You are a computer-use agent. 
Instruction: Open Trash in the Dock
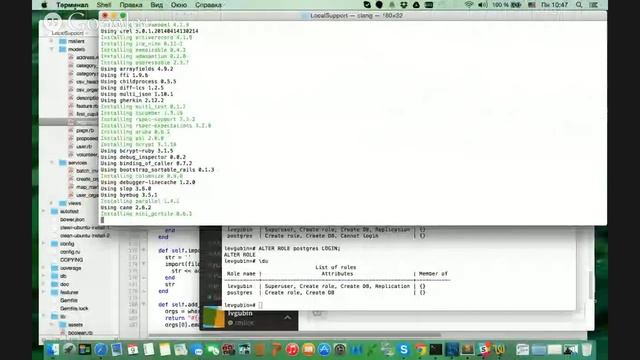[587, 349]
